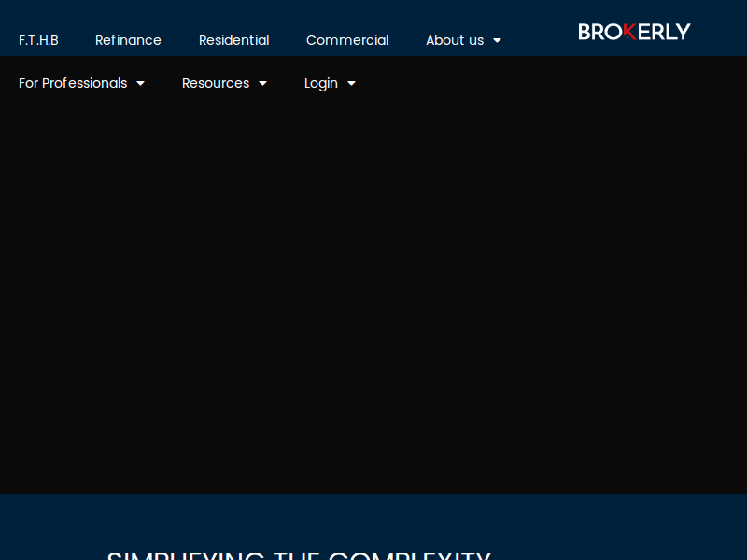Open the About us menu label
Viewport: 747px width, 560px height.
click(454, 40)
